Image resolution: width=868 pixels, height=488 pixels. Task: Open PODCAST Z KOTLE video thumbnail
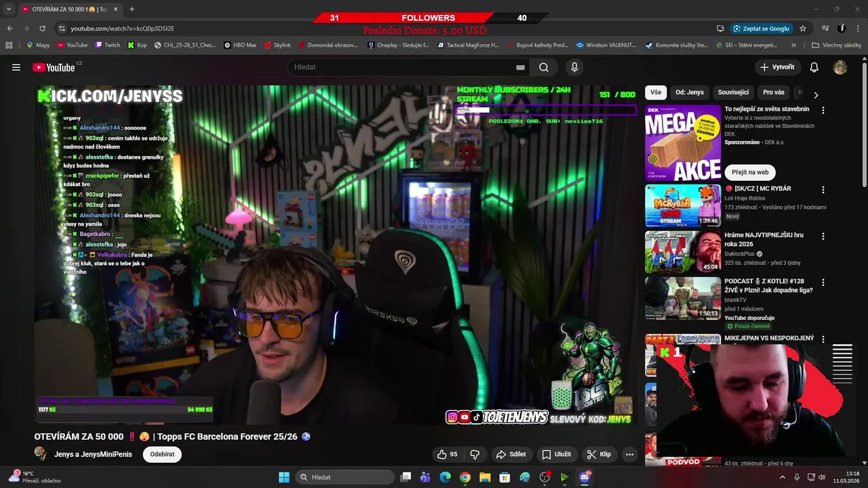point(682,298)
